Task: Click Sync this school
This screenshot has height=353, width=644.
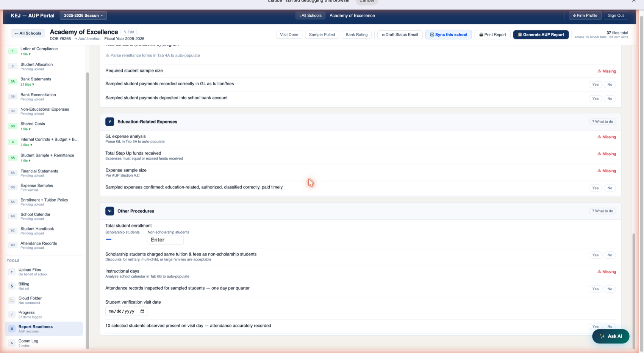Action: coord(449,35)
